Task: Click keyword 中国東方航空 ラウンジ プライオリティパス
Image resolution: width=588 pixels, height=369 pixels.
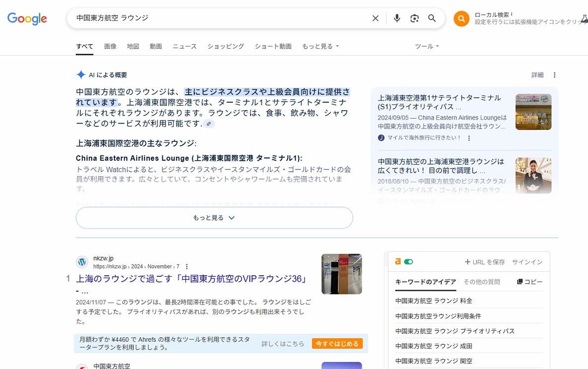Action: pyautogui.click(x=455, y=331)
